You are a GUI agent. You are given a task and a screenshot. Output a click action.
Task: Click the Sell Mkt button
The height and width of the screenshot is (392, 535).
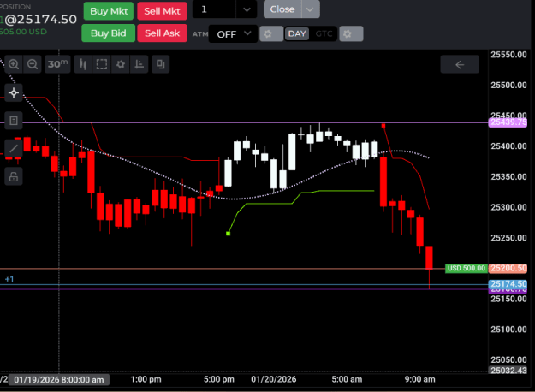pos(162,11)
